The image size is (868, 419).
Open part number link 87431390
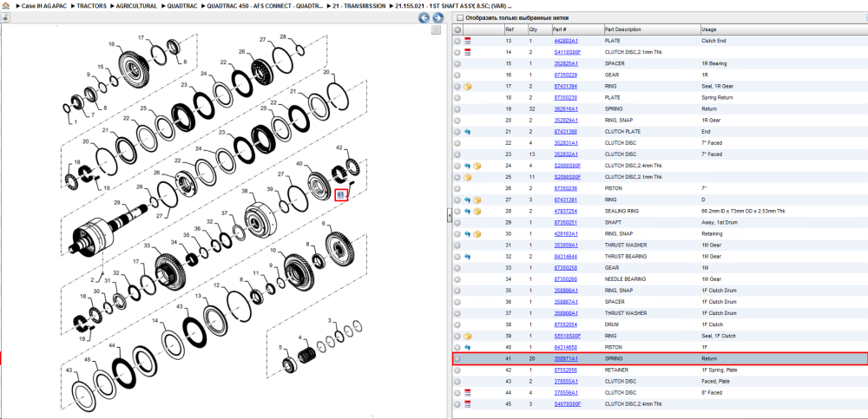point(565,132)
